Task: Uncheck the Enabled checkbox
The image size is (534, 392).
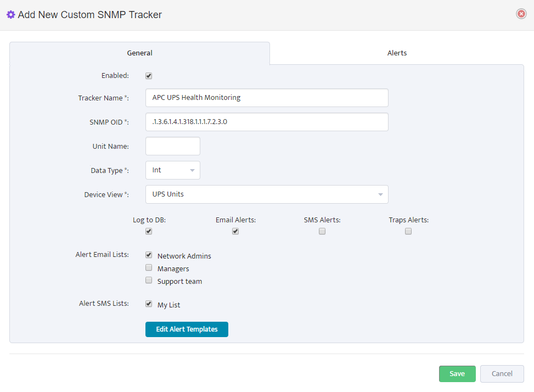Action: click(149, 76)
